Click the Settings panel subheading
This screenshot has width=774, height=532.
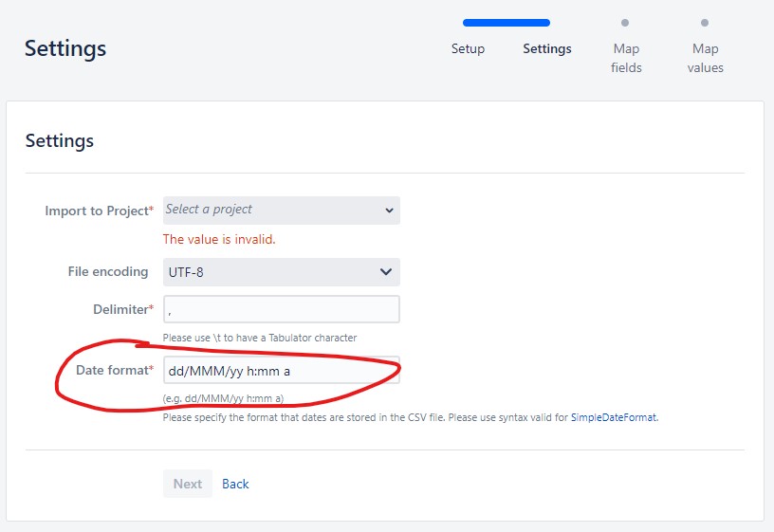coord(60,140)
